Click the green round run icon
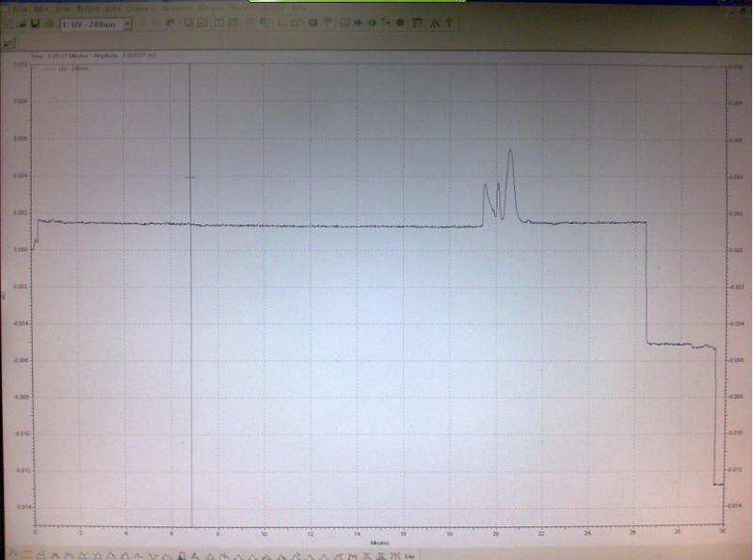This screenshot has height=560, width=753. coord(372,23)
